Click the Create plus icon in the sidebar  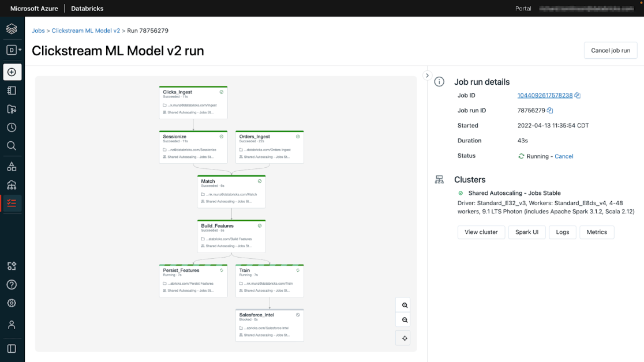12,72
